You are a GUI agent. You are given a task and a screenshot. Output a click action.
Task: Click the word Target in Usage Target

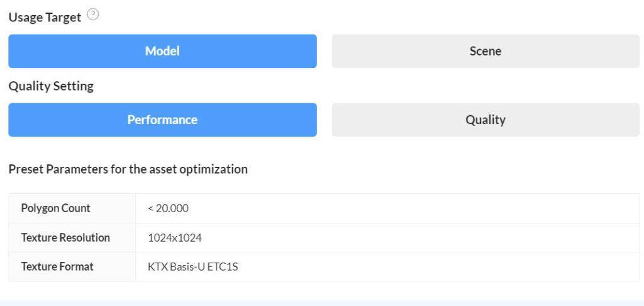point(63,17)
